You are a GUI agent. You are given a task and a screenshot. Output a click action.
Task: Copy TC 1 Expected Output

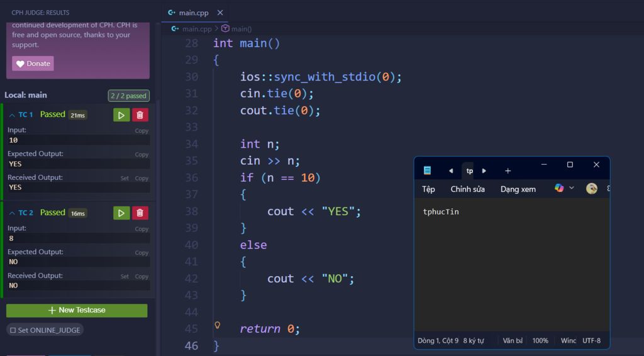pos(142,155)
